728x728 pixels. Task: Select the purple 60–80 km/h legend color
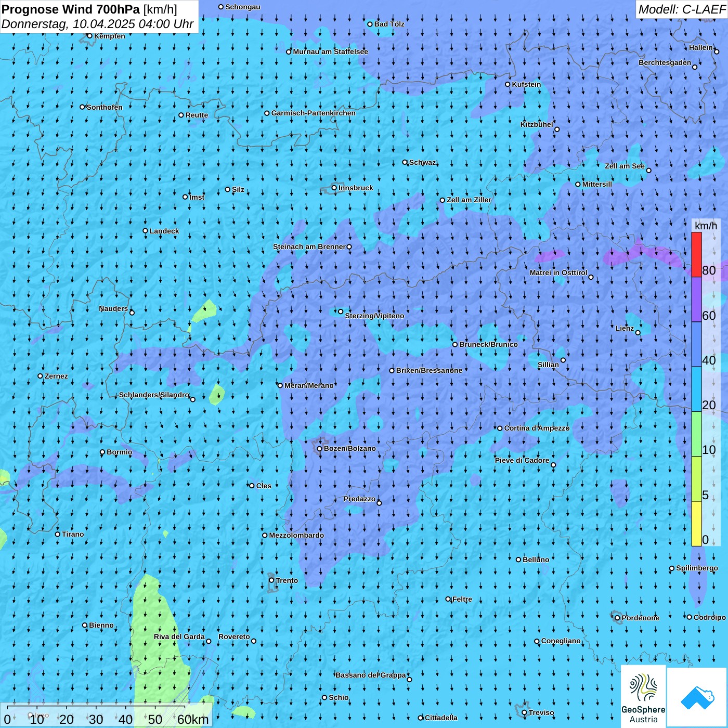point(696,300)
